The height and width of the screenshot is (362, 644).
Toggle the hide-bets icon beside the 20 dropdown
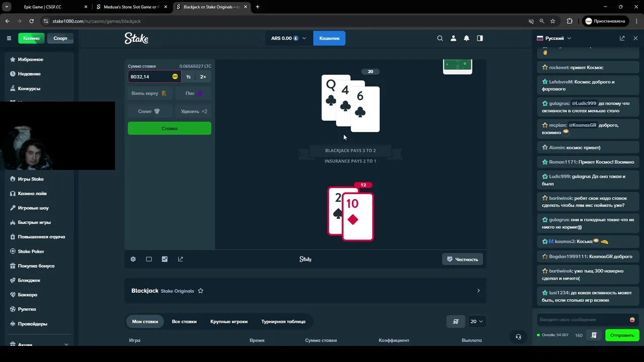click(x=456, y=321)
